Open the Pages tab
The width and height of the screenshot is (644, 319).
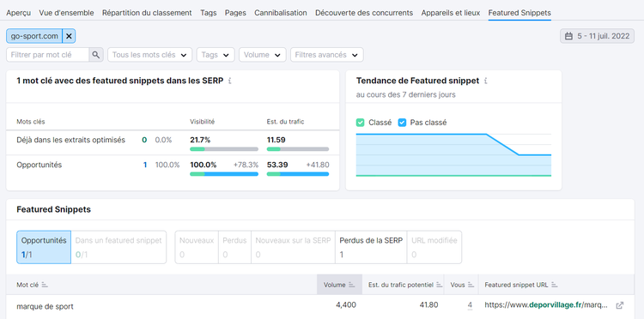click(x=235, y=13)
